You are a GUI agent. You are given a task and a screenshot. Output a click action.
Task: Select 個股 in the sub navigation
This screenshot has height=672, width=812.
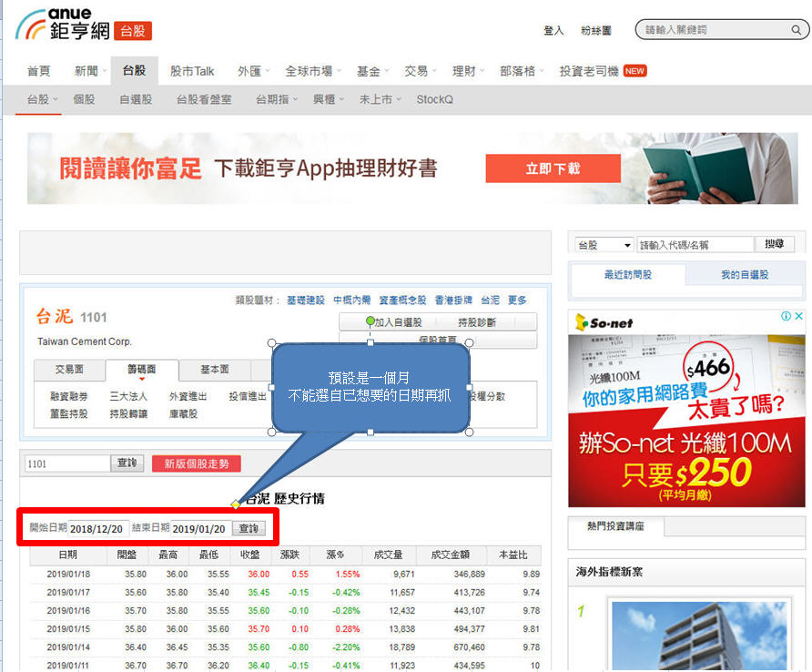click(84, 99)
